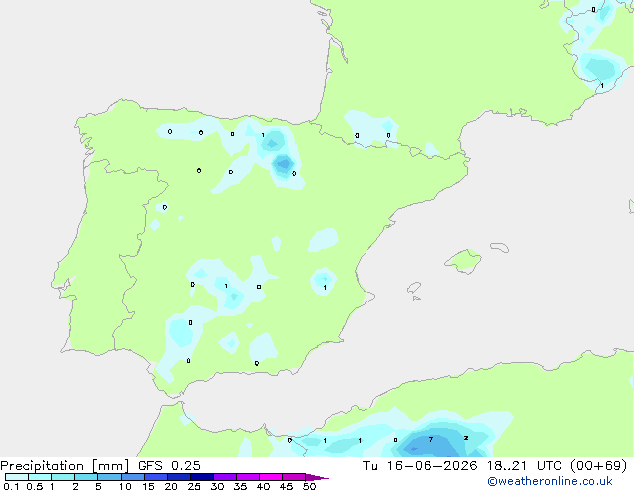Click the date "Tu 16-06-2026" text
The image size is (634, 490).
point(420,466)
